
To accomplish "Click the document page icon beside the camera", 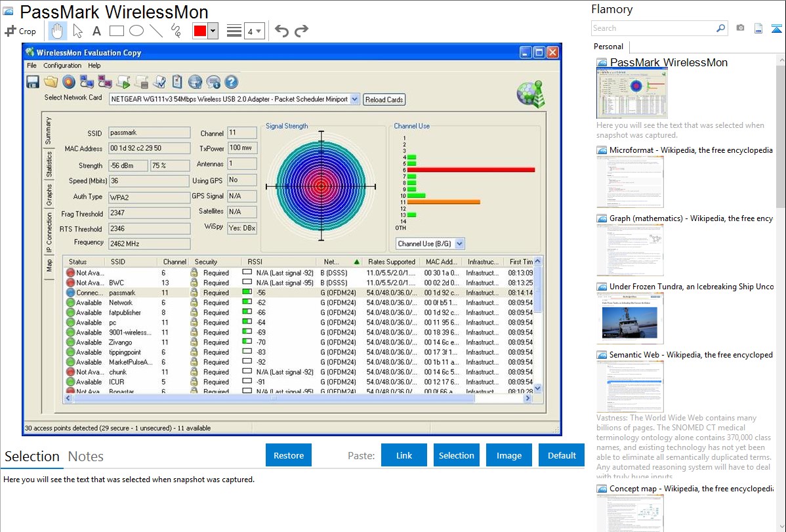I will (758, 28).
